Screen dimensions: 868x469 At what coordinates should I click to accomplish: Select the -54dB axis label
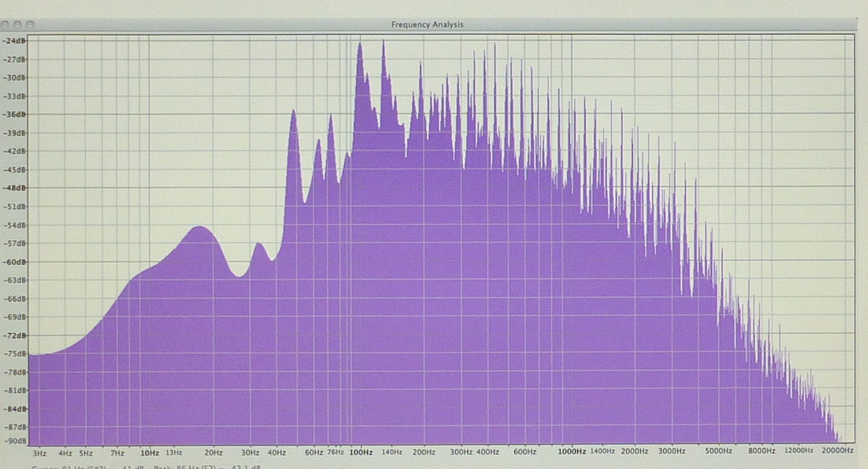[x=14, y=225]
